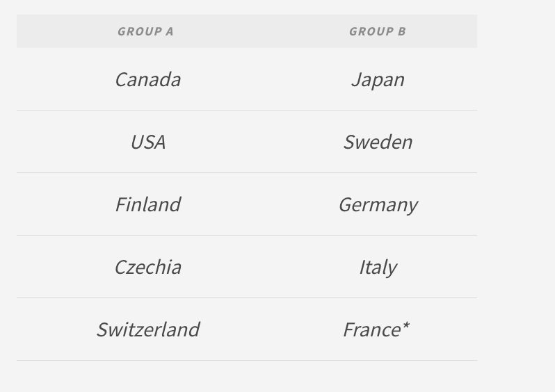
Task: Click the letter A in the GROUP A header
Action: [169, 31]
